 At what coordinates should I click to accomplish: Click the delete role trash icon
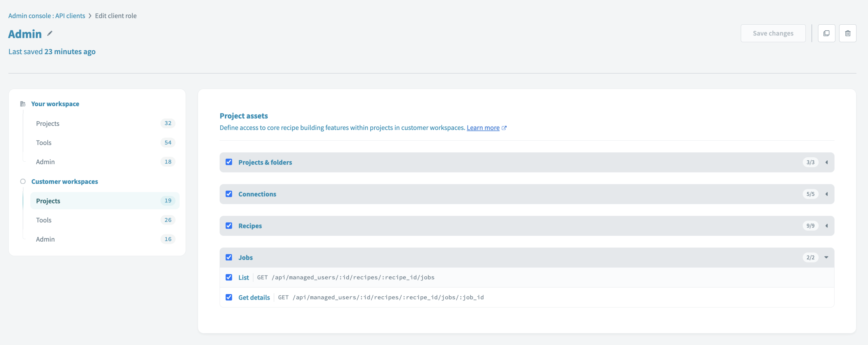[x=848, y=33]
